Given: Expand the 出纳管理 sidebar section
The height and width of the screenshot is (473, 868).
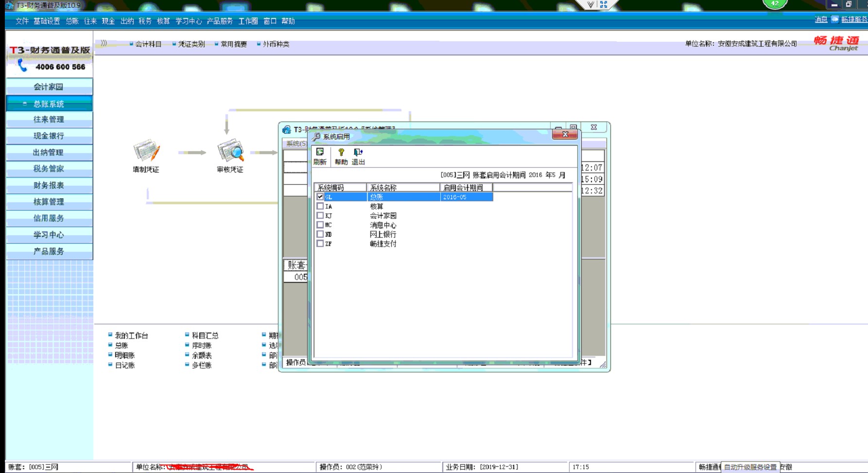Looking at the screenshot, I should [x=49, y=152].
